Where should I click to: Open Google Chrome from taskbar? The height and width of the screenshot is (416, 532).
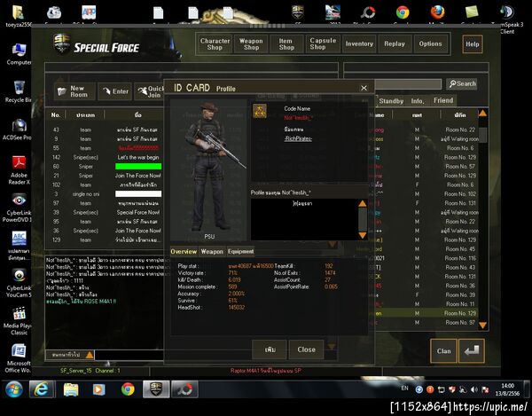128,389
